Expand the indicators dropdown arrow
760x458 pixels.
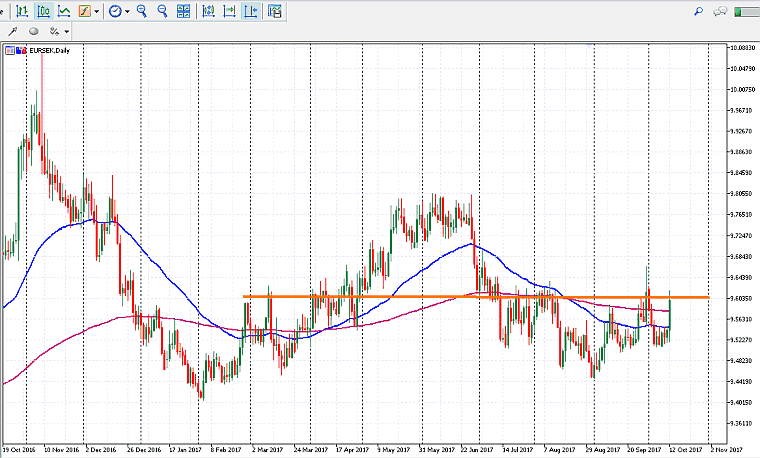coord(98,11)
